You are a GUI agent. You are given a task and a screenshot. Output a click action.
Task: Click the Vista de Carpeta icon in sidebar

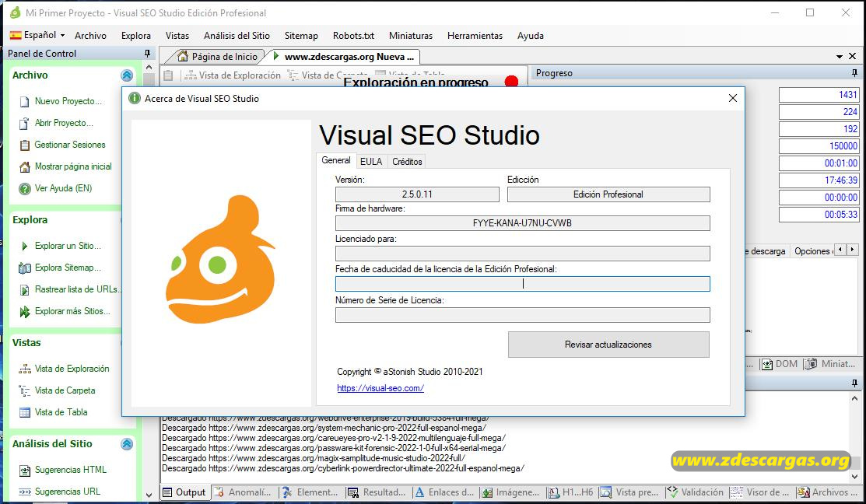tap(24, 391)
